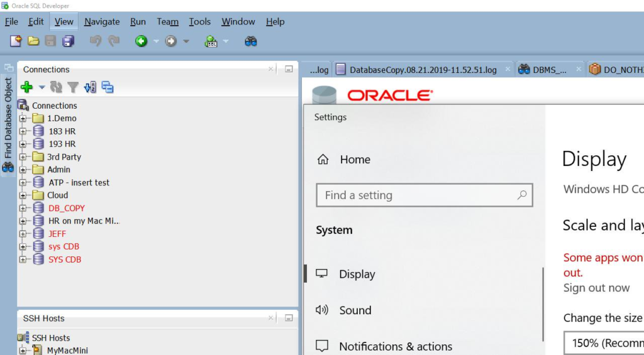The image size is (644, 355).
Task: Open the Tools menu
Action: click(199, 21)
